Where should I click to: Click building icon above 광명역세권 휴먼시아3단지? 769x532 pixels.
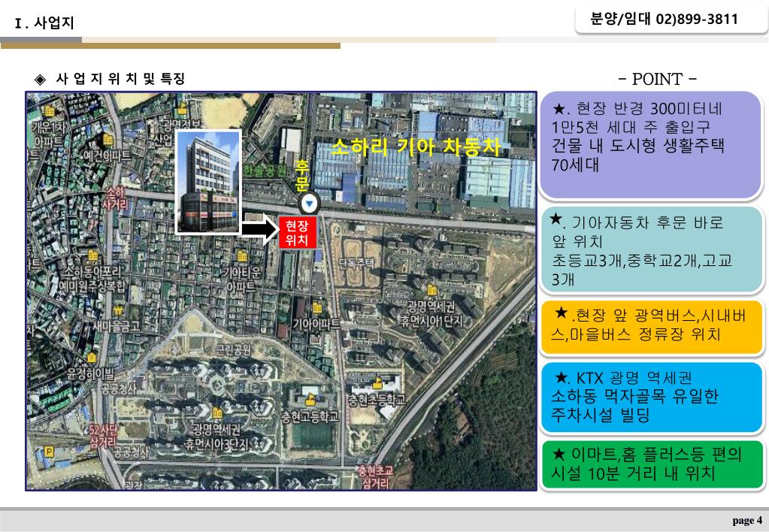click(216, 413)
